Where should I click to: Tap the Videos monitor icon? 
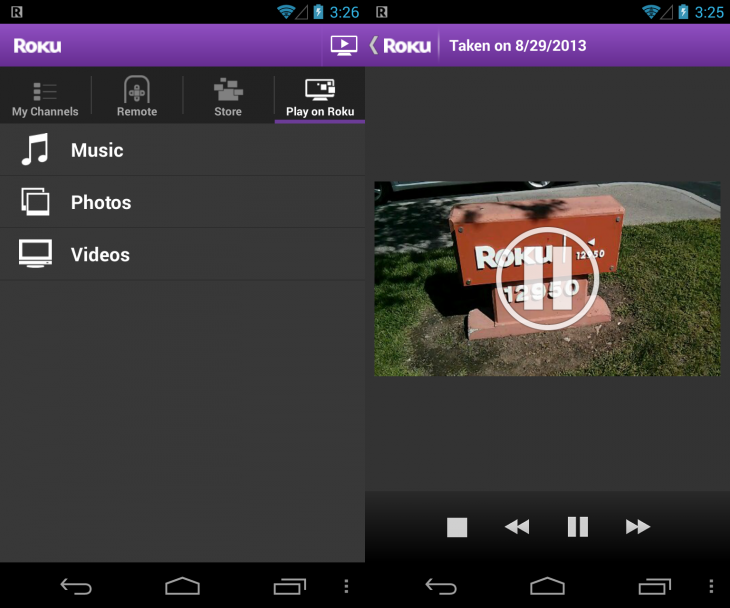[35, 254]
